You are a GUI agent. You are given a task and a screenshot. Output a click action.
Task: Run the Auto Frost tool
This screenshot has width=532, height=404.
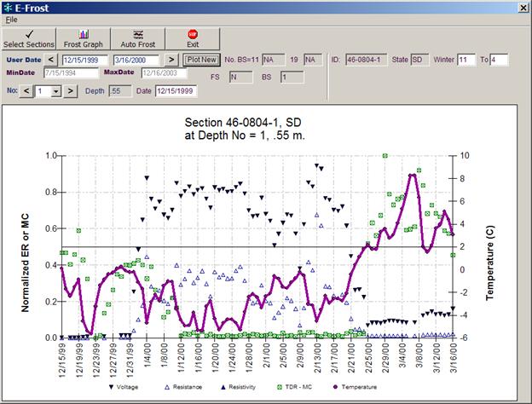tap(138, 39)
